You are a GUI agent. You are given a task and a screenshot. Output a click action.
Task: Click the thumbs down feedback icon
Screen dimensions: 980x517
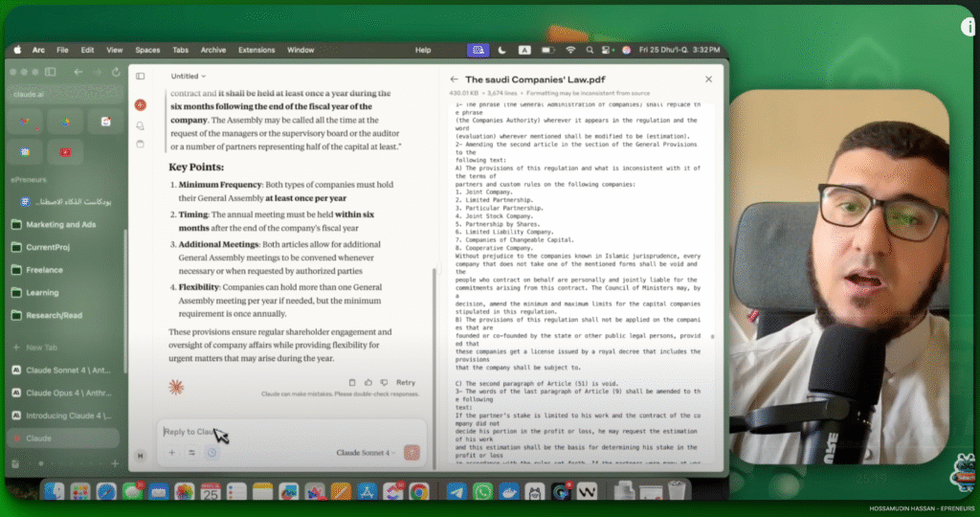(x=383, y=382)
